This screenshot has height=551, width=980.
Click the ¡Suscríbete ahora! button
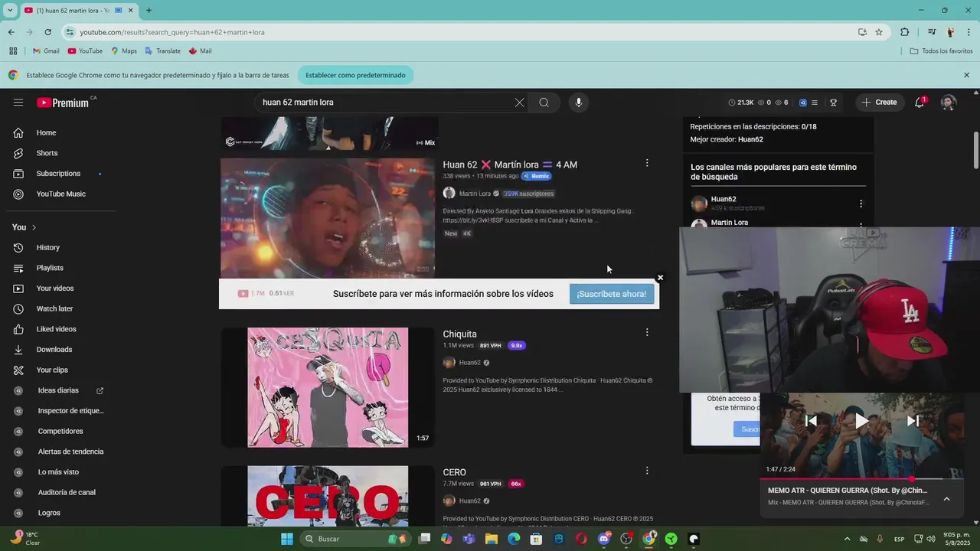tap(612, 294)
